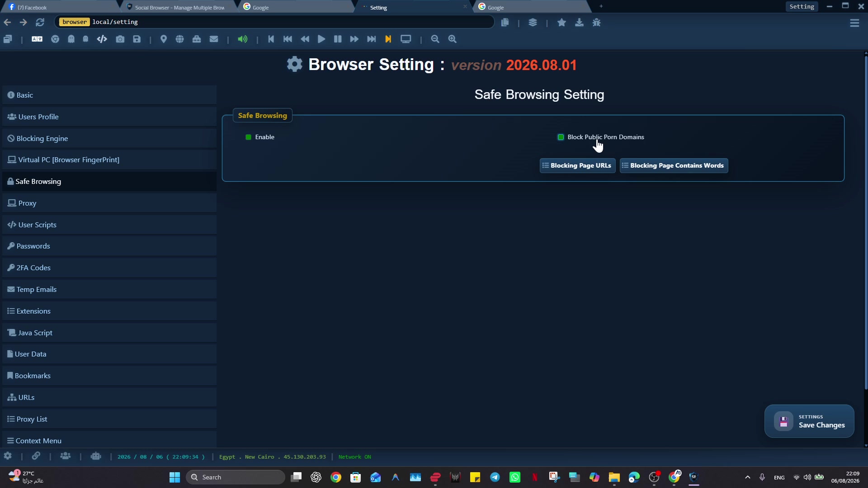Open the Proxy List section
Screen dimensions: 868x488
coord(109,419)
